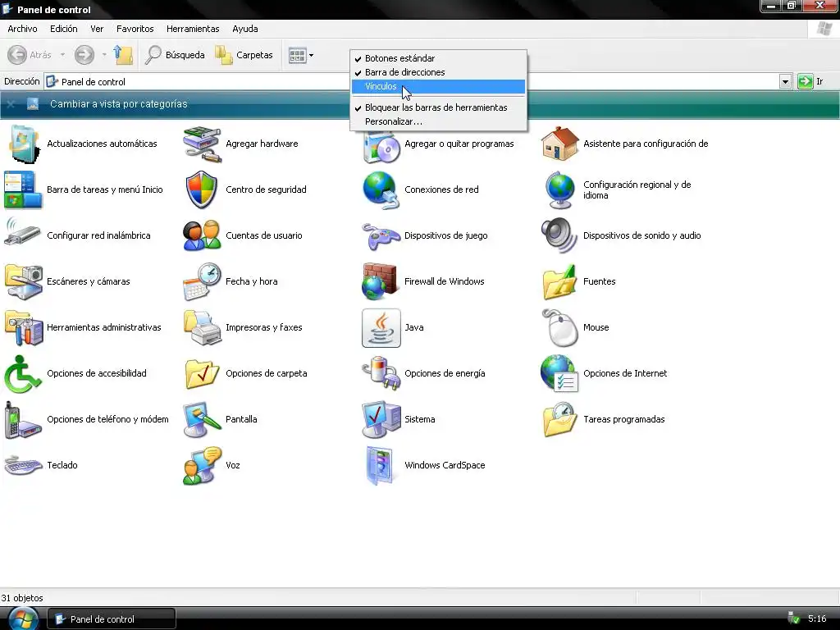Open the Vistas dropdown button
The width and height of the screenshot is (840, 630).
(300, 55)
